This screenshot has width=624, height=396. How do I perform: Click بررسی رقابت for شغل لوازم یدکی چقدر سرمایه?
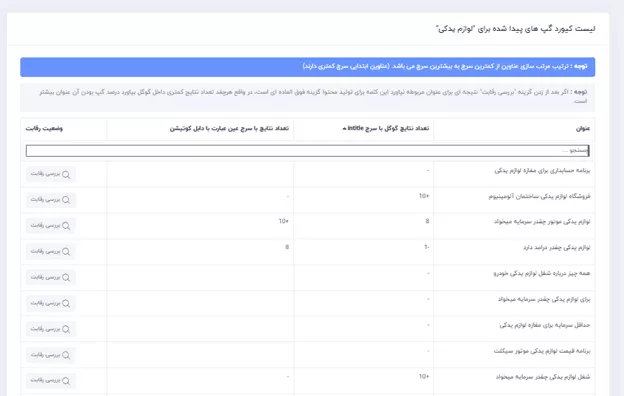51,380
